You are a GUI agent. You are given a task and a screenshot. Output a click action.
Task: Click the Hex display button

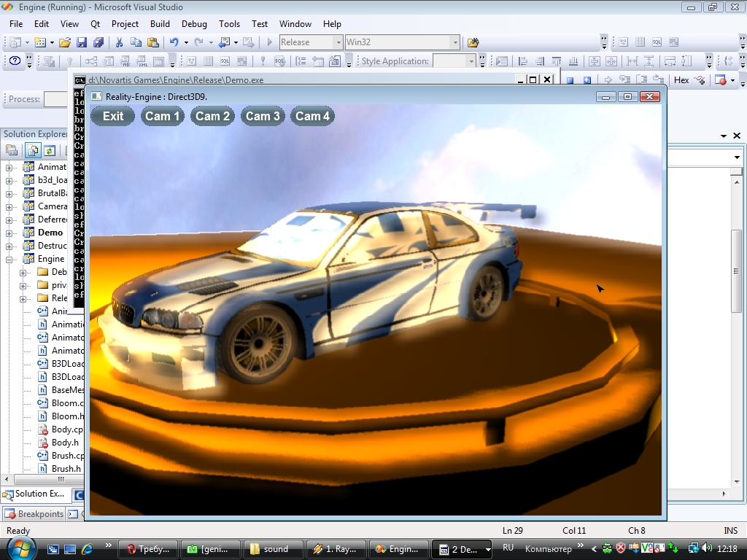click(681, 80)
